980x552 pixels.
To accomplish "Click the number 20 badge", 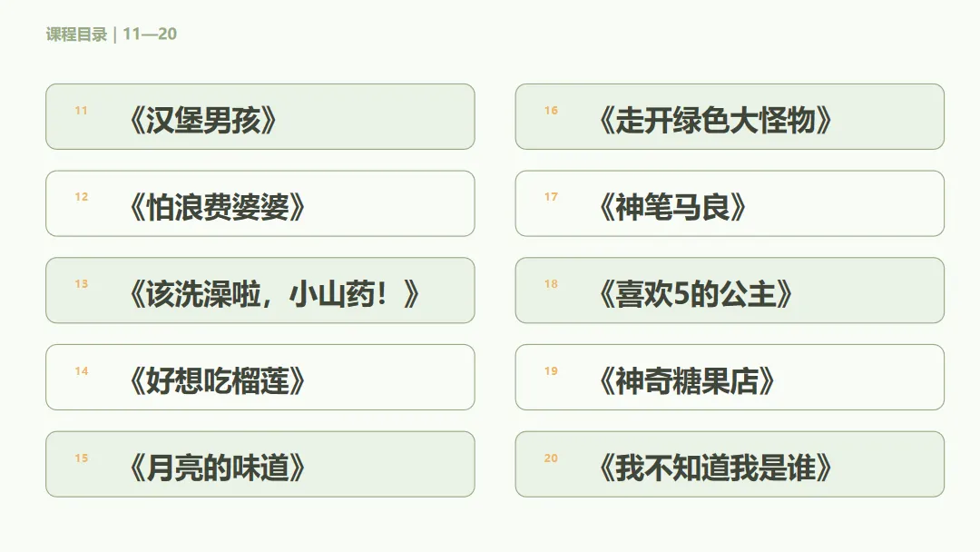I will pos(551,458).
